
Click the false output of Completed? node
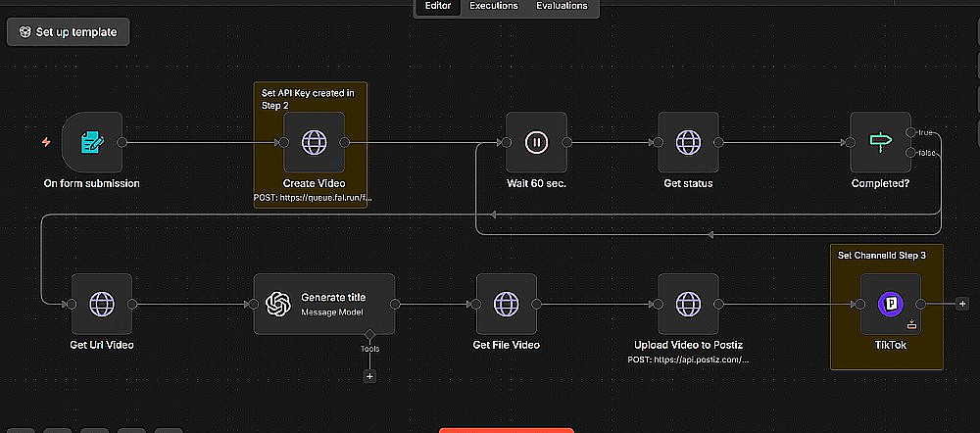[x=910, y=153]
